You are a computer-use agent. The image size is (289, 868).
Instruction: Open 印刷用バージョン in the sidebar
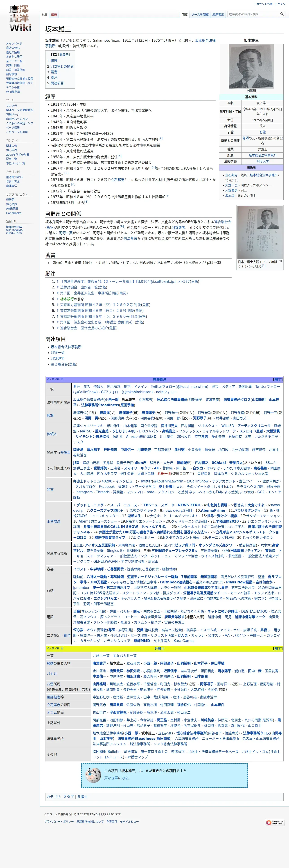17,119
